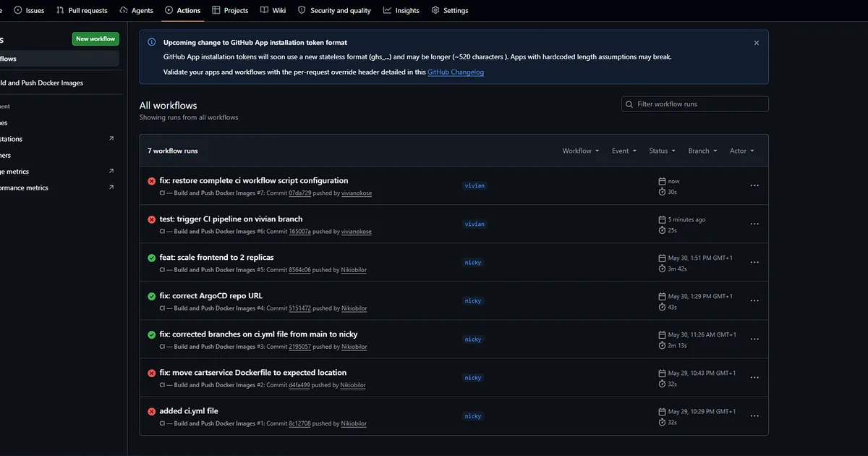
Task: Click the vivian branch label on run #7
Action: 475,186
